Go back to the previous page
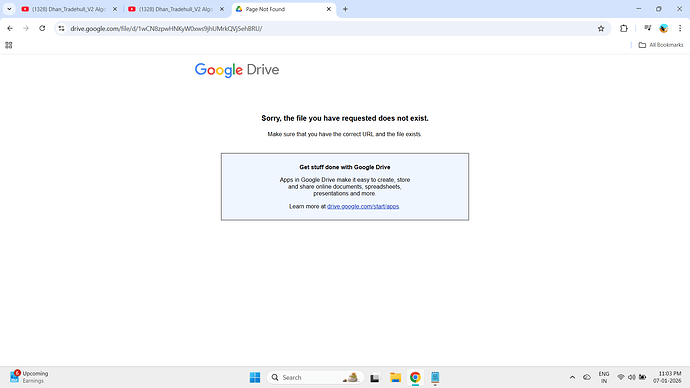Image resolution: width=690 pixels, height=388 pixels. pyautogui.click(x=10, y=29)
